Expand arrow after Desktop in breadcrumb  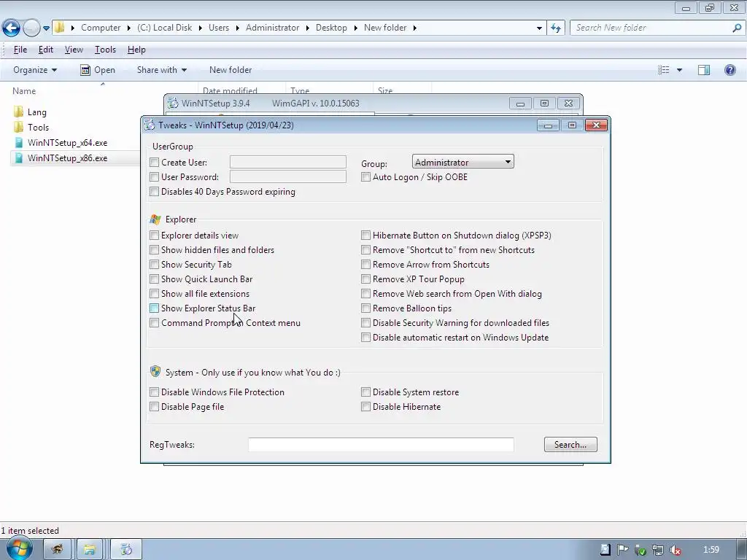tap(355, 28)
